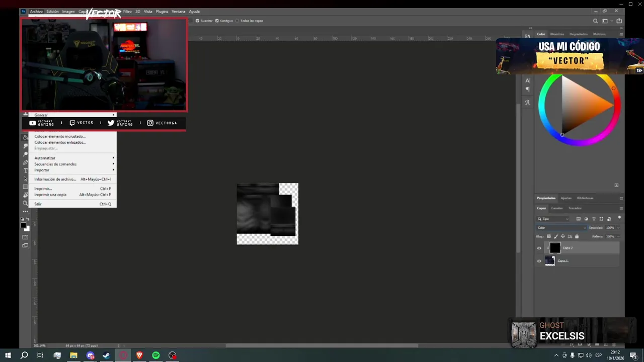The width and height of the screenshot is (644, 362).
Task: Open the Color blend mode dropdown
Action: click(561, 228)
